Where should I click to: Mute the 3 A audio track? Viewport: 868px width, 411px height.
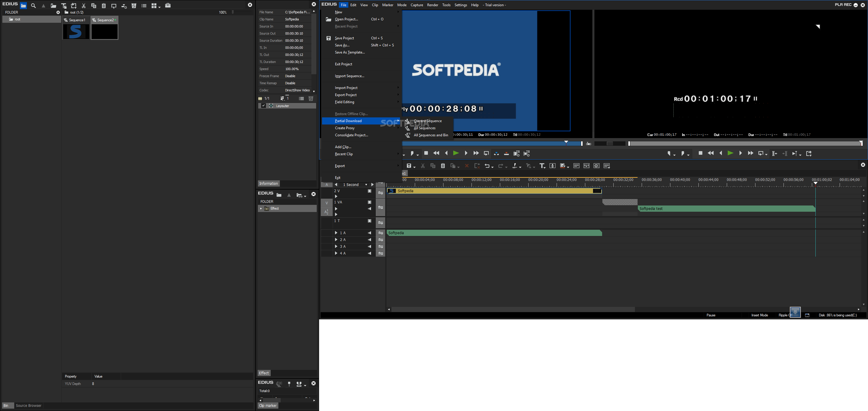click(x=370, y=247)
